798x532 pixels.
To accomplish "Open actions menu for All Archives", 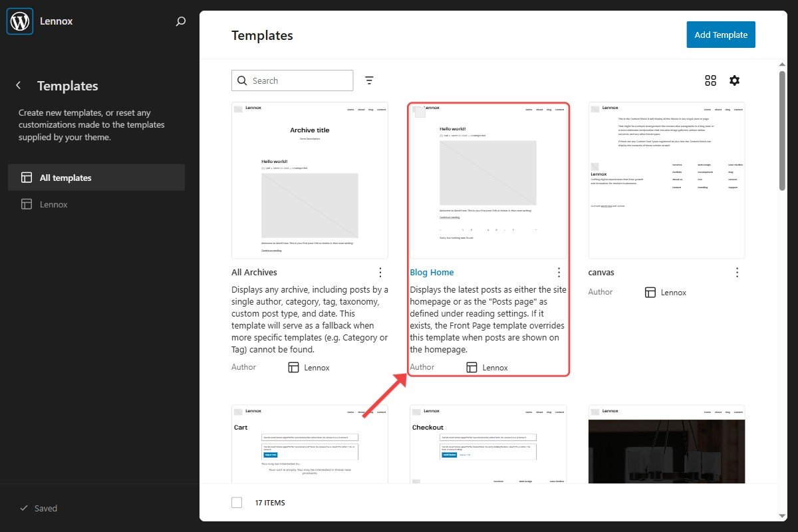I will (x=380, y=272).
